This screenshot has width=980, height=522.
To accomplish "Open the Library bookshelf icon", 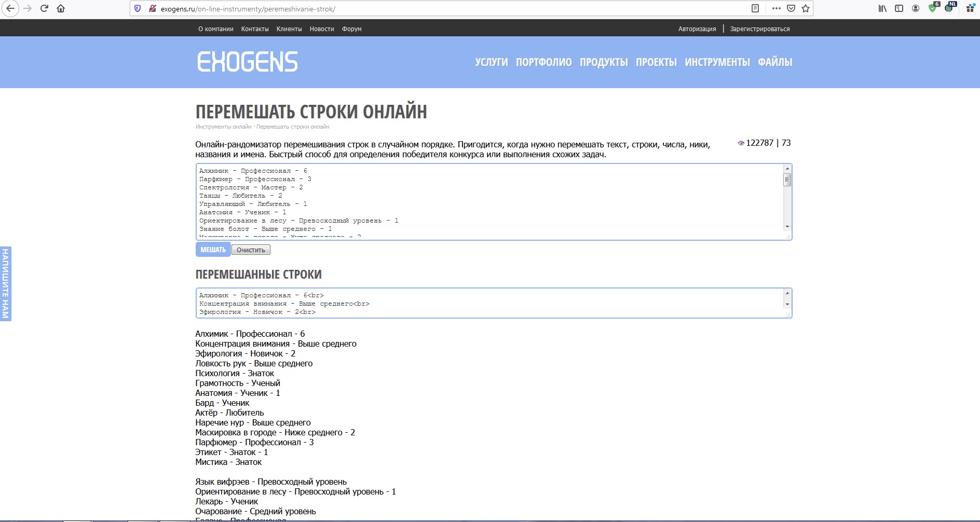I will [882, 8].
